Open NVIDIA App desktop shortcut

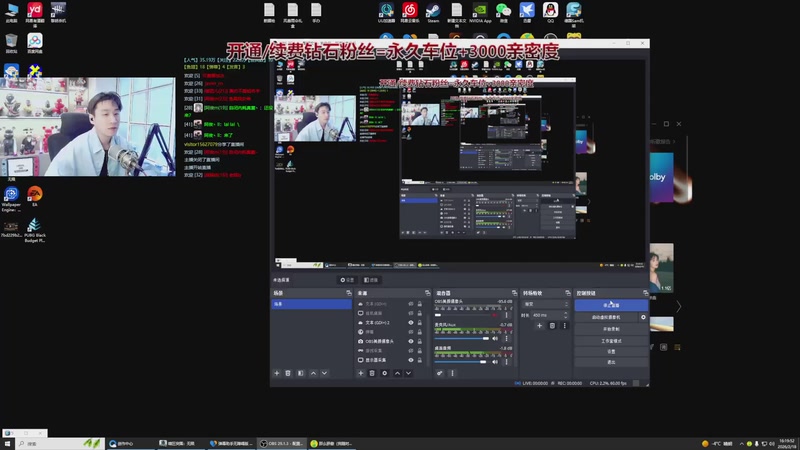(480, 12)
